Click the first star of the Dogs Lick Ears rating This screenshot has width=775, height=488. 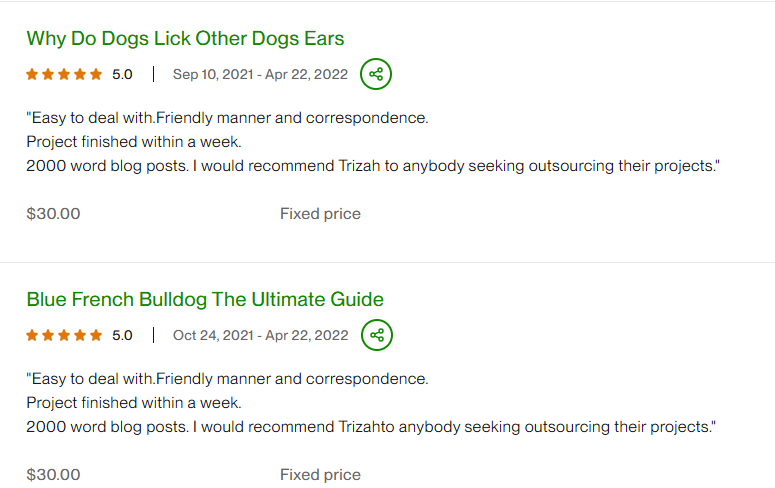click(32, 74)
